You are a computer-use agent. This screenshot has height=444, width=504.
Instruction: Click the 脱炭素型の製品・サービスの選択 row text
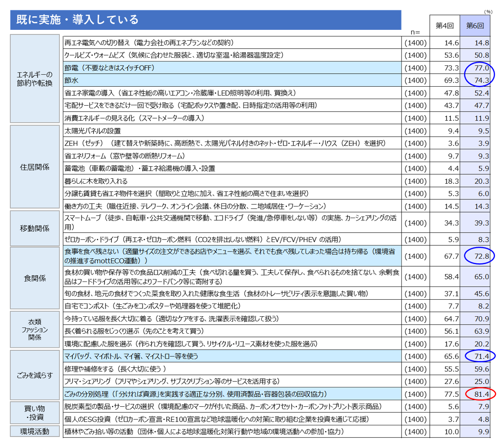click(x=223, y=407)
